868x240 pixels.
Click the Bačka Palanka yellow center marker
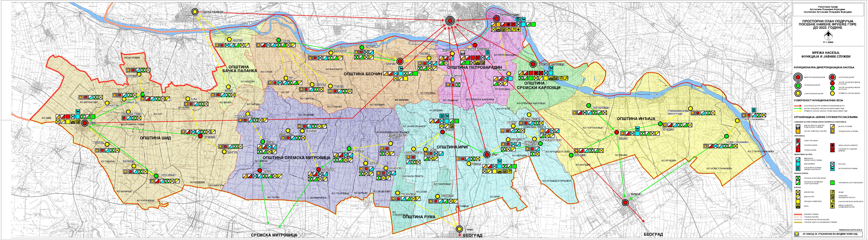point(195,12)
